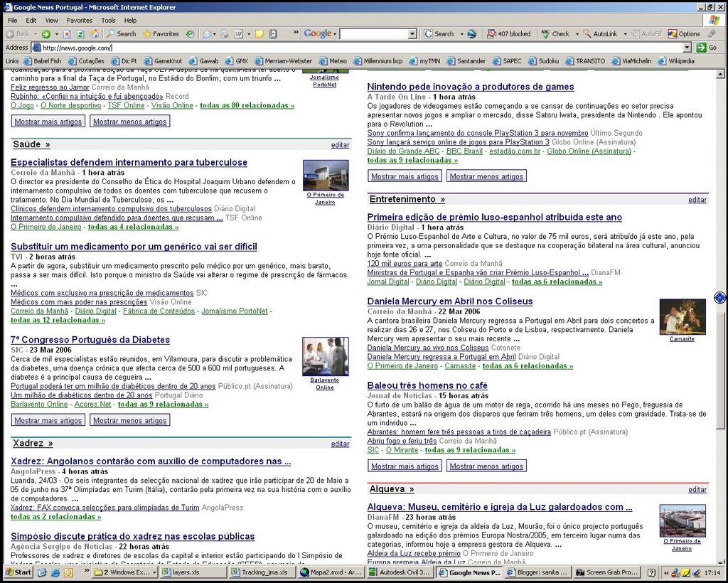Switch to Autodesk Civil 3D taskbar button
Viewport: 728px width, 583px height.
(x=402, y=572)
